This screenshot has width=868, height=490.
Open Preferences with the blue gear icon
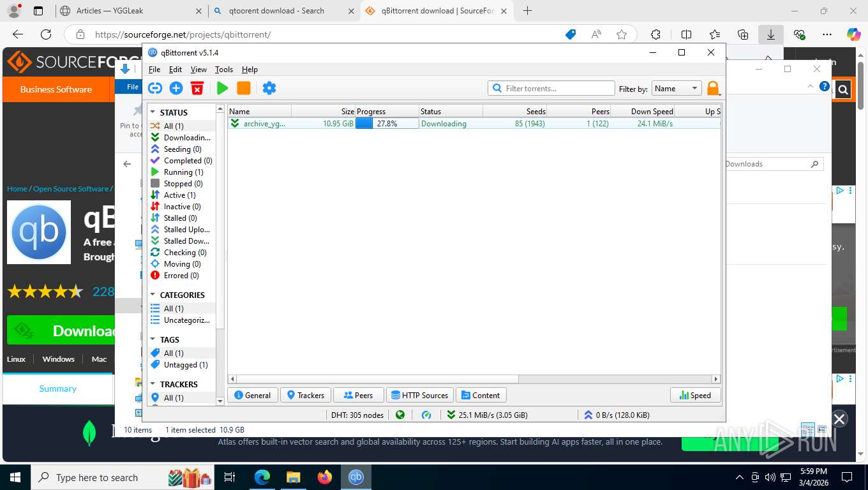click(x=269, y=88)
